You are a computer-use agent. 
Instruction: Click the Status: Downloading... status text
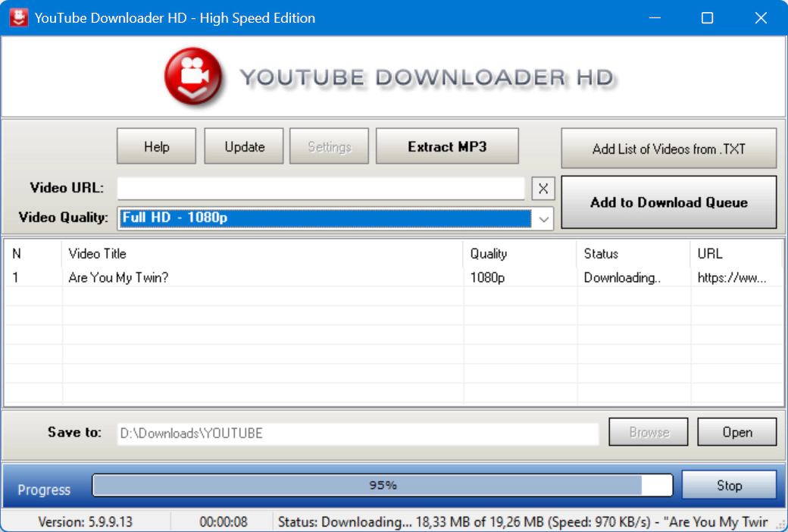pos(523,522)
